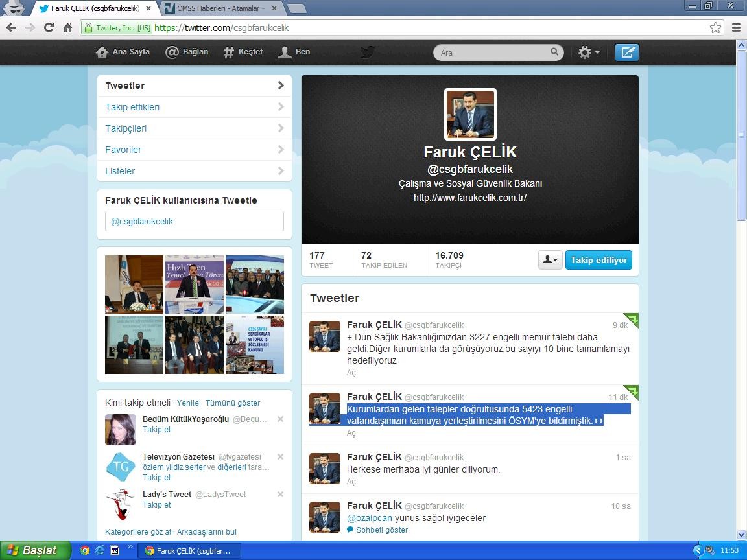Expand the Herkese merhaba tweet with Aç
Image resolution: width=747 pixels, height=560 pixels.
(x=351, y=482)
